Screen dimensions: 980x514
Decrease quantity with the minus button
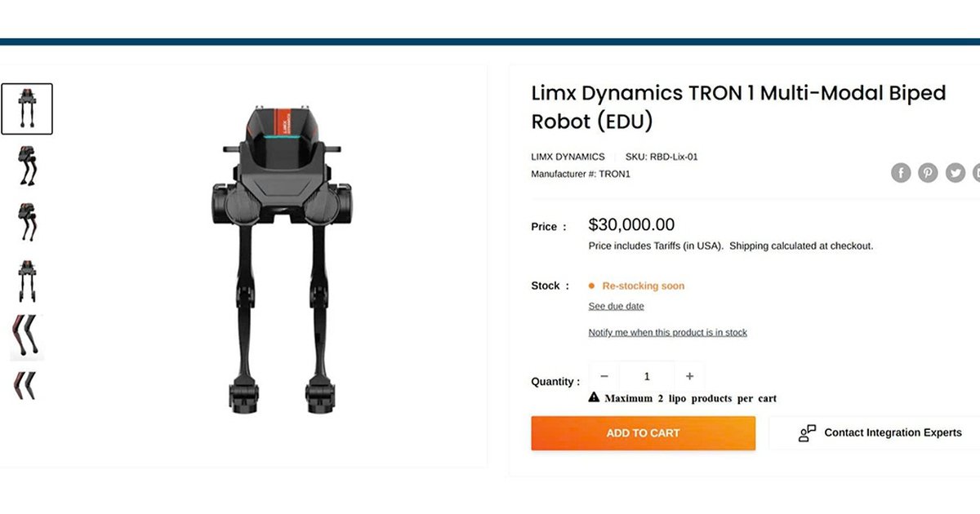pos(604,376)
